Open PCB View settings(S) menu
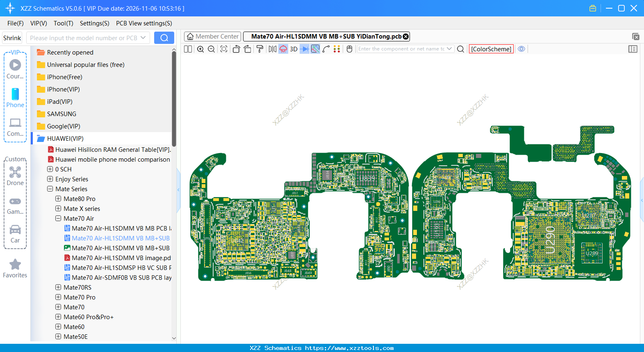Image resolution: width=644 pixels, height=352 pixels. click(x=144, y=23)
